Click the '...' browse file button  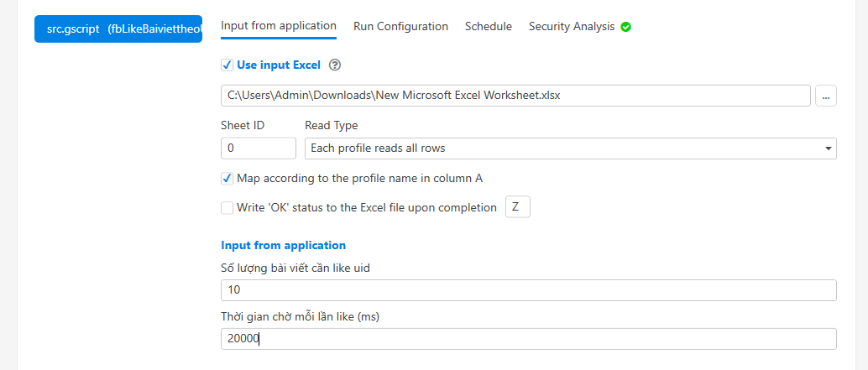[825, 96]
